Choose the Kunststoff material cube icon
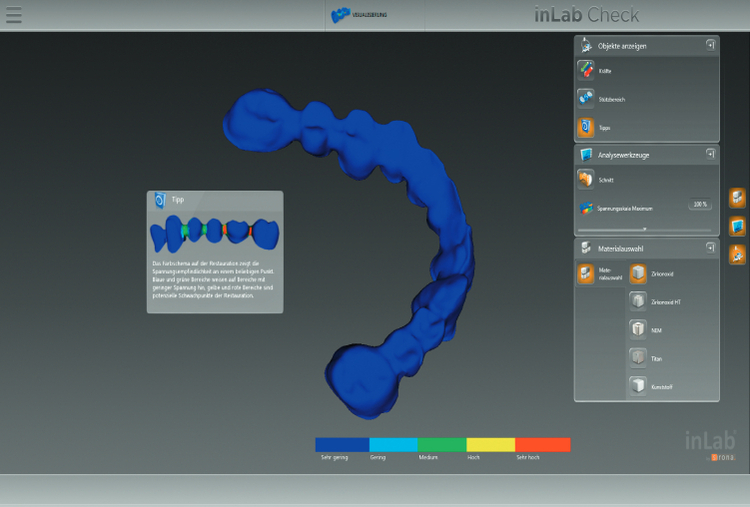This screenshot has height=507, width=750. [637, 385]
